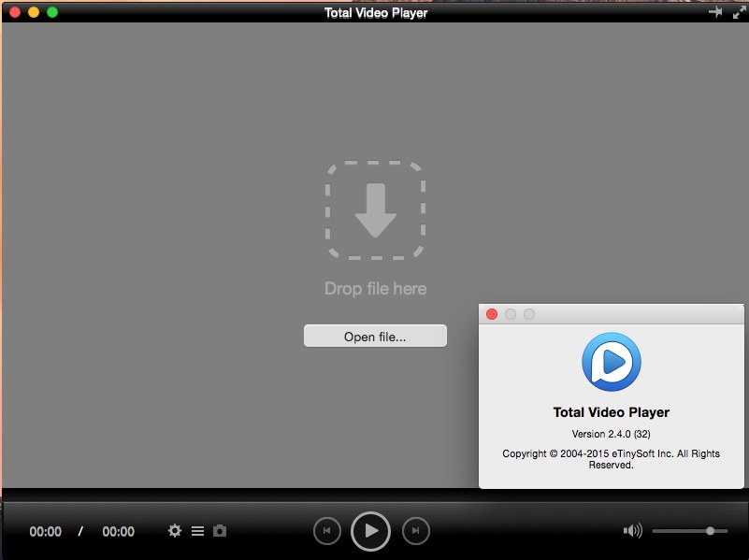Skip to the previous track

327,531
